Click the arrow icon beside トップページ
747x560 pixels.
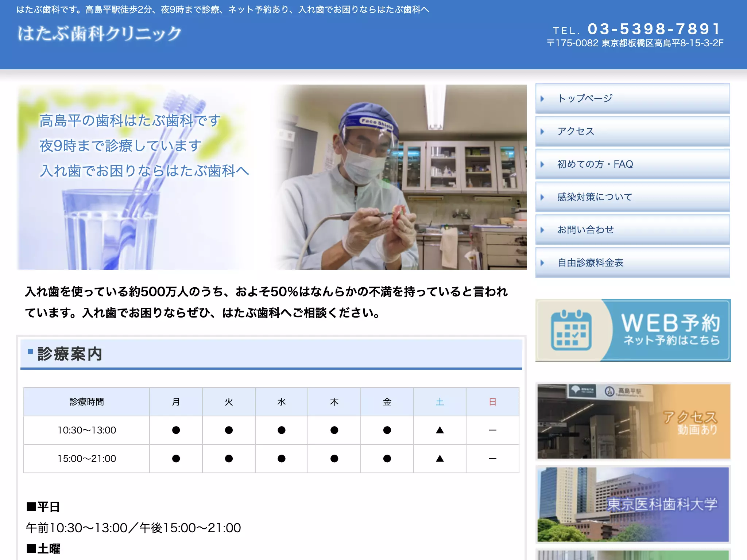click(x=542, y=99)
